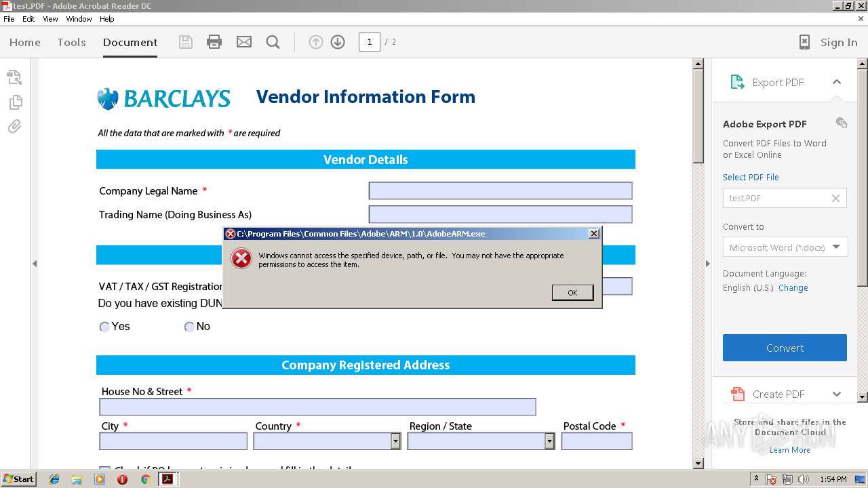Open the Find text magnifier icon

(x=273, y=42)
